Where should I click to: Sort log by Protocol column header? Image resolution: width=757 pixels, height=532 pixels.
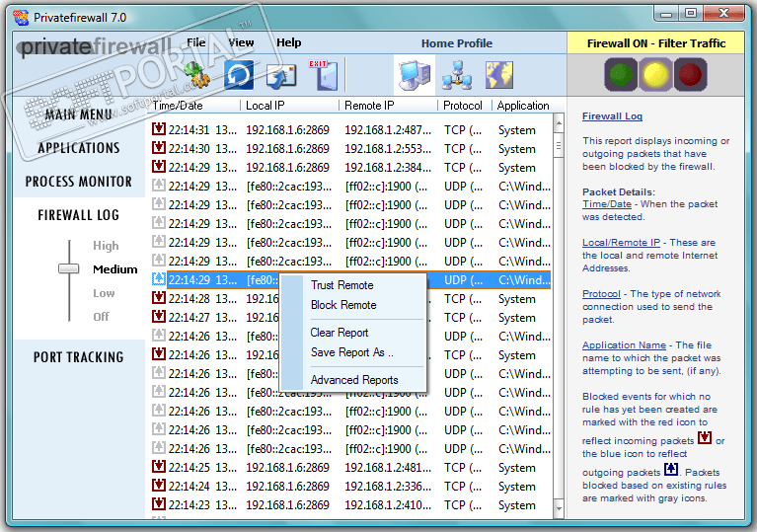[x=465, y=106]
